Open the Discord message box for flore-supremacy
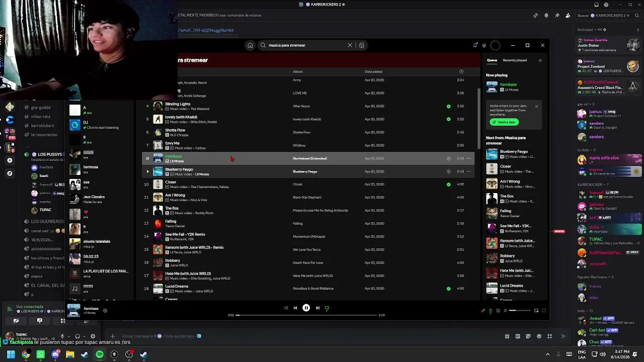 click(312, 336)
